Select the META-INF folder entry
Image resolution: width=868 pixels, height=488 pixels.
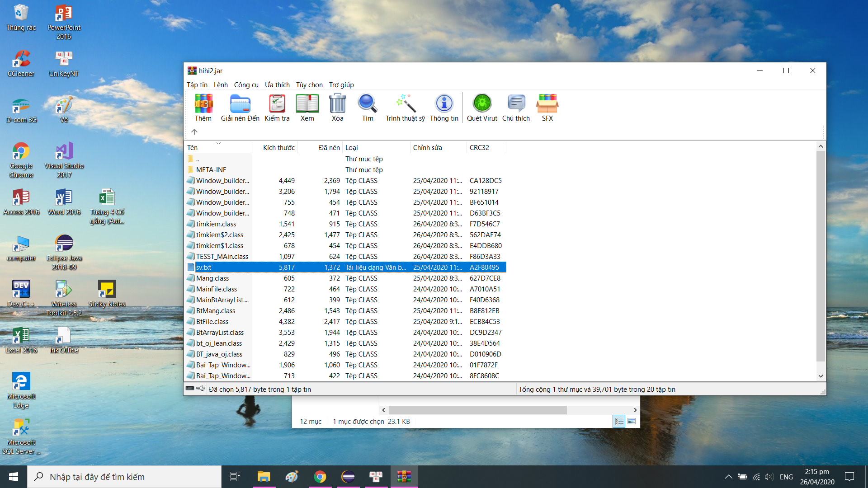(x=211, y=170)
